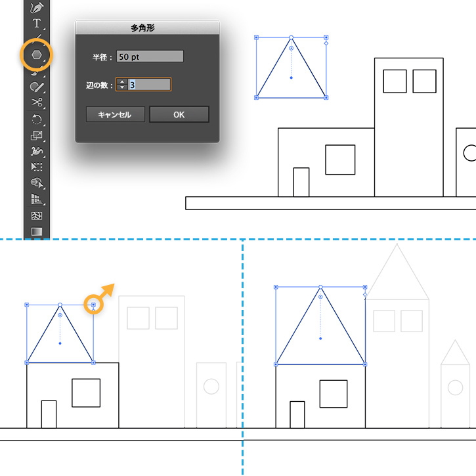Select house window square in bottom-left panel

tap(86, 393)
